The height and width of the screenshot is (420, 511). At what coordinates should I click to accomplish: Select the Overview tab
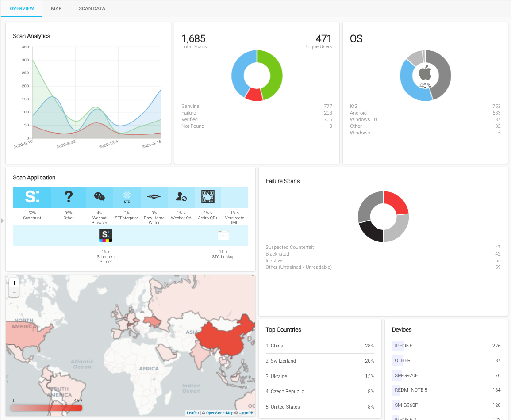point(22,8)
